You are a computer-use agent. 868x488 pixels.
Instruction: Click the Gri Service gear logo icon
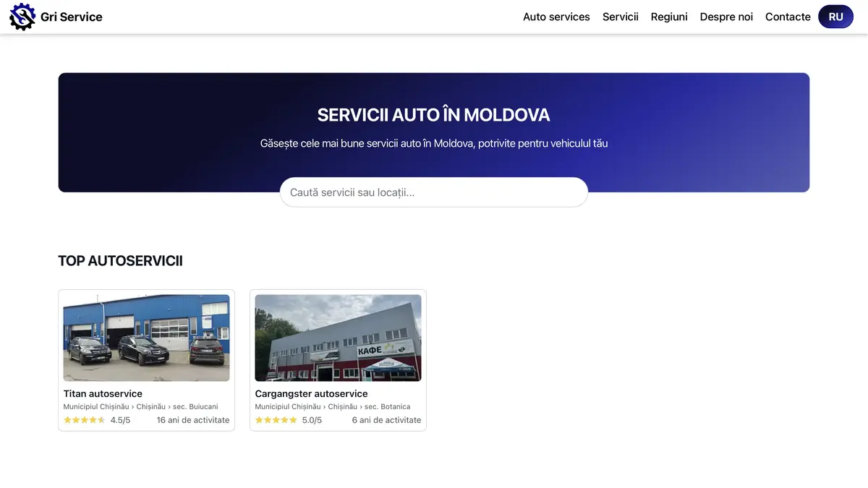[x=22, y=17]
